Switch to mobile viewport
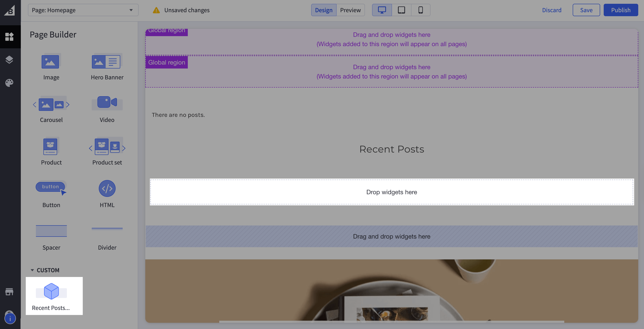The image size is (644, 329). (x=421, y=10)
